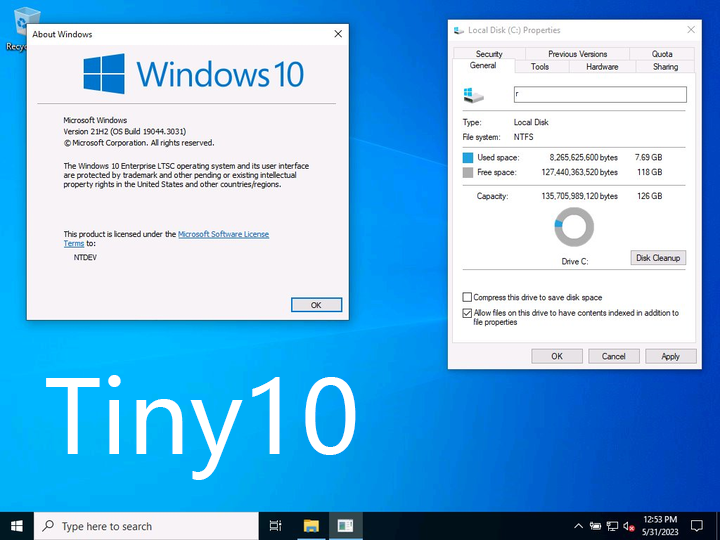
Task: Click Cancel in Local Disk Properties
Action: [613, 356]
